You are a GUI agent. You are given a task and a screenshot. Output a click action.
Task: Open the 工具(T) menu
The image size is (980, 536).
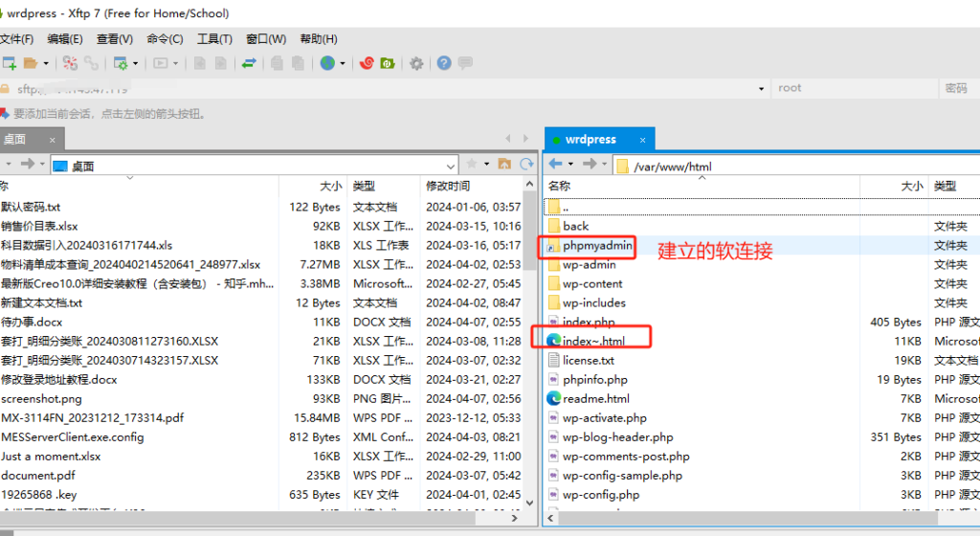215,38
